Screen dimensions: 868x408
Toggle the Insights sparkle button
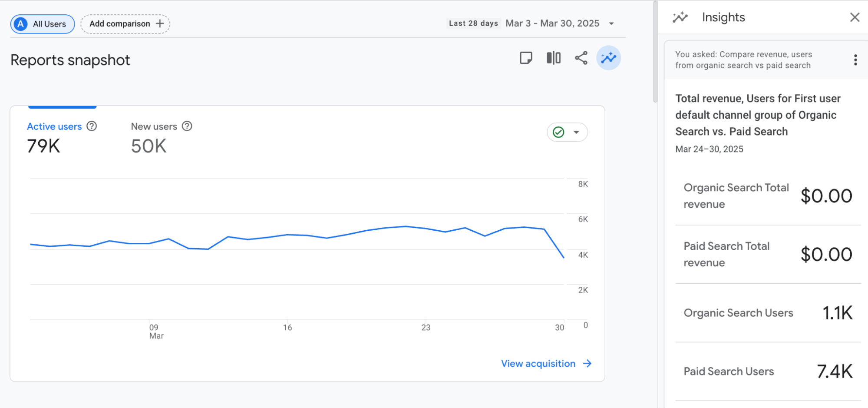[609, 58]
